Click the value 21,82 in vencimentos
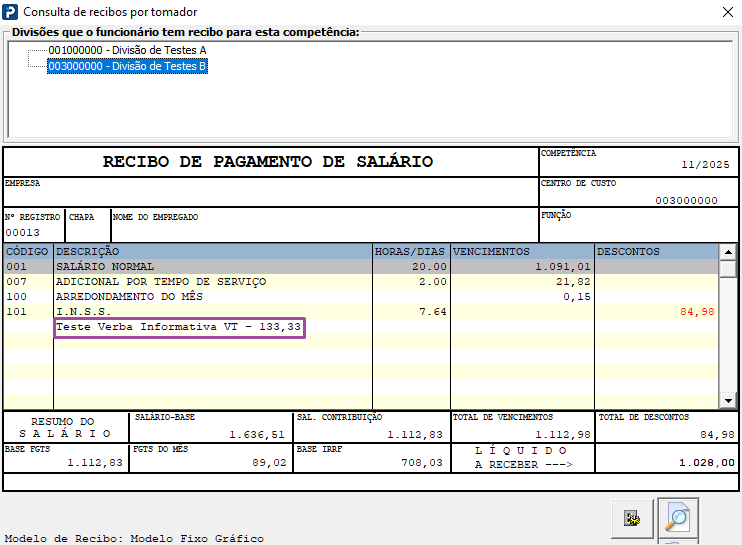 click(x=573, y=282)
